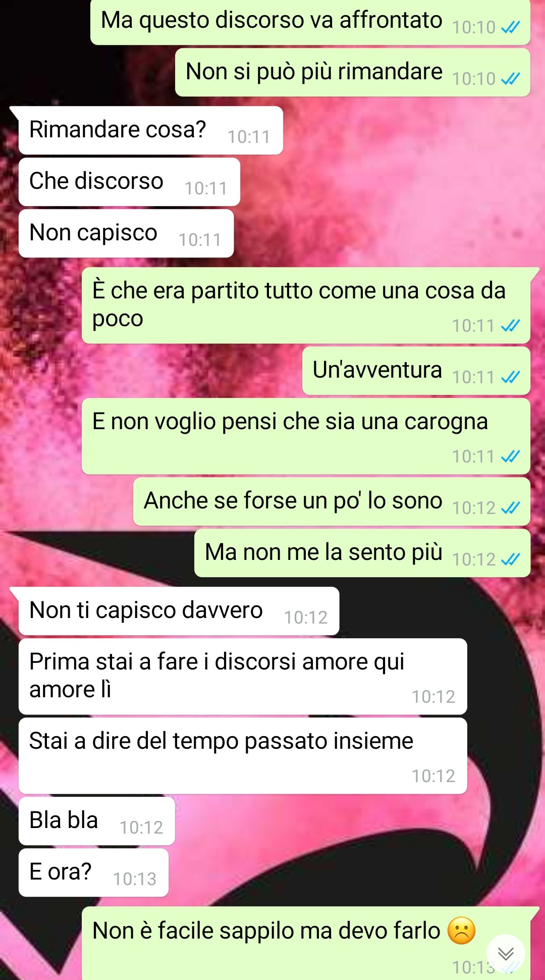Select message "Prima stai a fare i discorsi"

coord(243,677)
